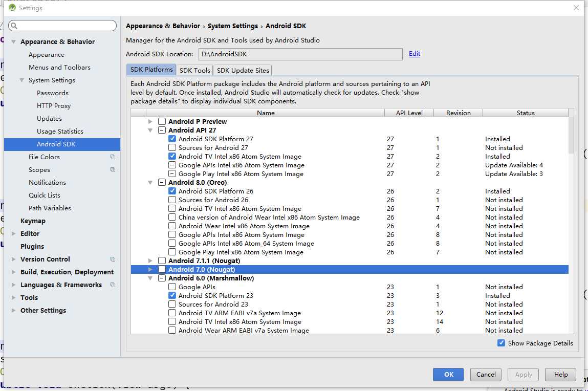Image resolution: width=588 pixels, height=391 pixels.
Task: Expand the Android 7.1.1 (Nougat) group
Action: (150, 260)
